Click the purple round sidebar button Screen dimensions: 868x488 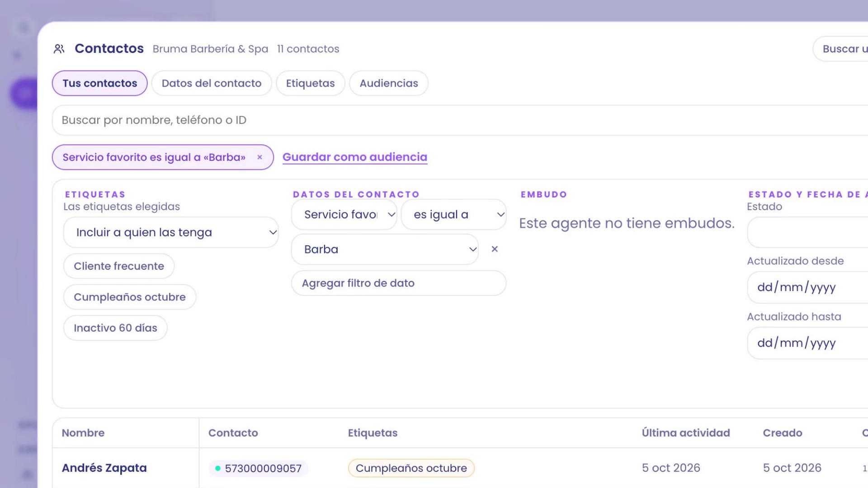tap(25, 94)
